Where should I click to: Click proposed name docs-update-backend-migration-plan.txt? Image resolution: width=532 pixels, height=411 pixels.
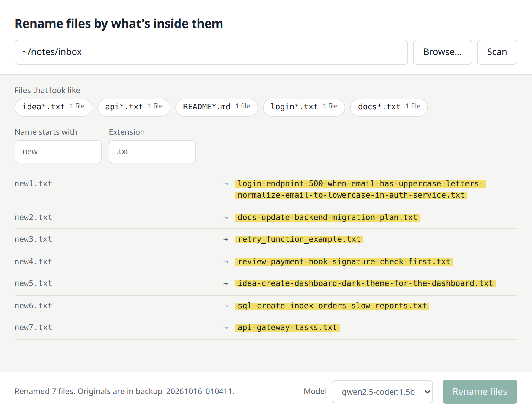(328, 218)
